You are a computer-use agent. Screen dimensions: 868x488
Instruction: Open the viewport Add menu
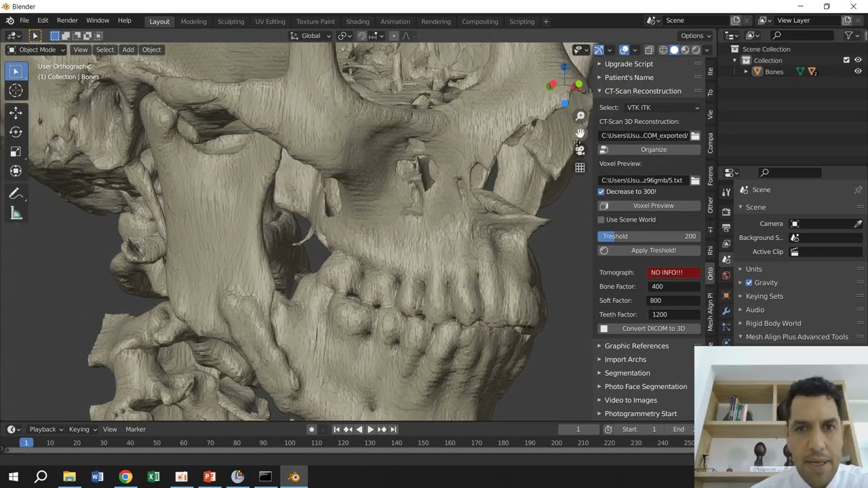128,49
